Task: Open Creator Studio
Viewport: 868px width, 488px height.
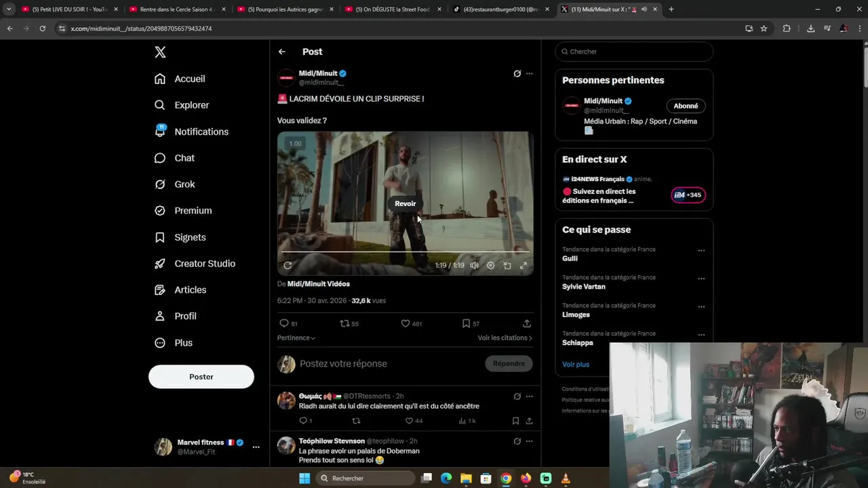Action: point(195,264)
